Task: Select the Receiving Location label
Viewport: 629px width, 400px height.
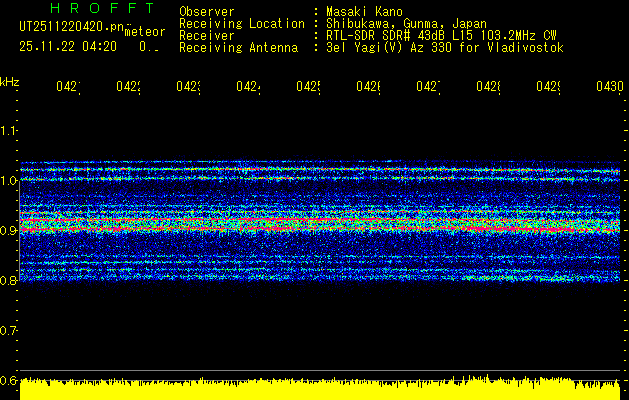Action: (242, 24)
